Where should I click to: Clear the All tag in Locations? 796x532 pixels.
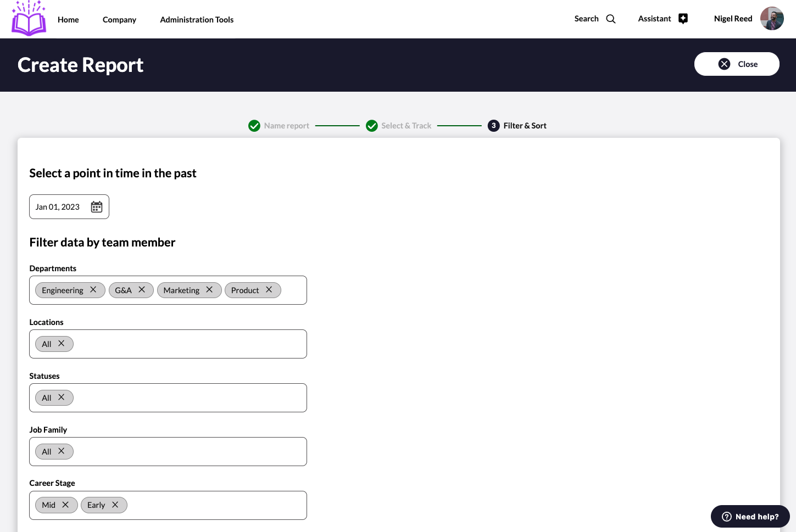[x=62, y=344]
